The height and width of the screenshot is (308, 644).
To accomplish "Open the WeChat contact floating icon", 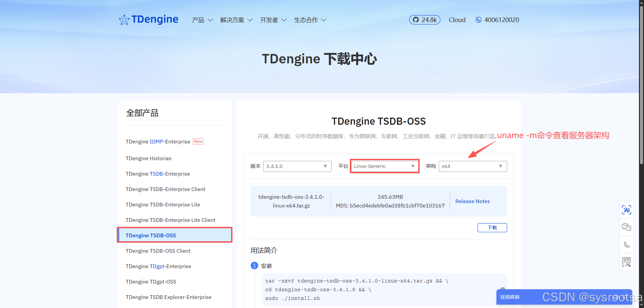I will click(x=626, y=227).
